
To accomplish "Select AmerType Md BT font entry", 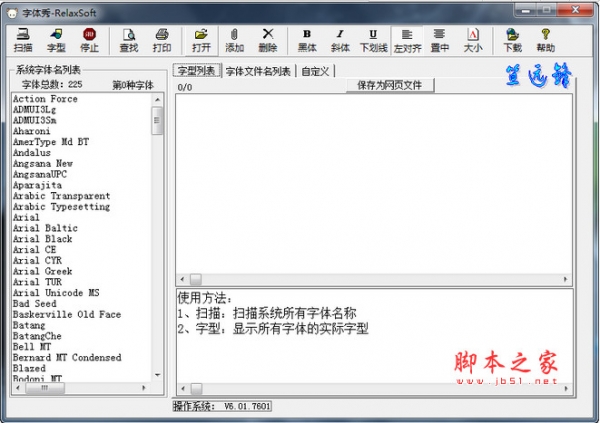I will click(51, 142).
